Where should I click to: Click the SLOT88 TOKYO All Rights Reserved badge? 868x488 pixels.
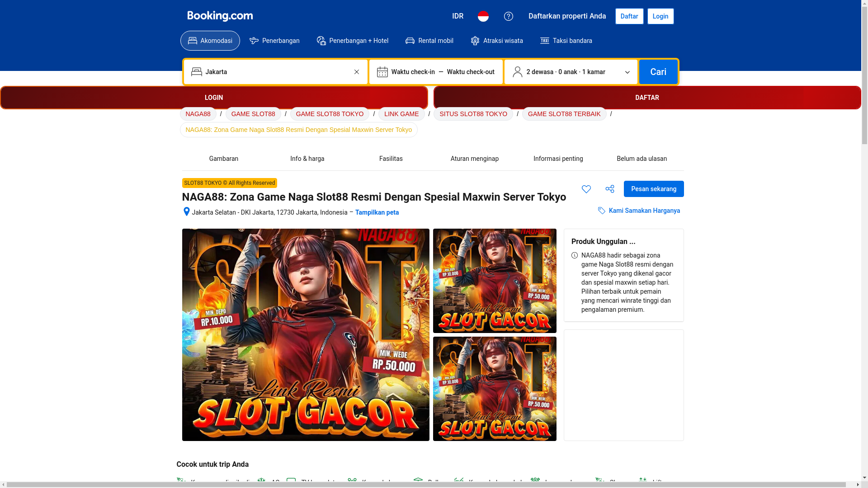coord(230,183)
